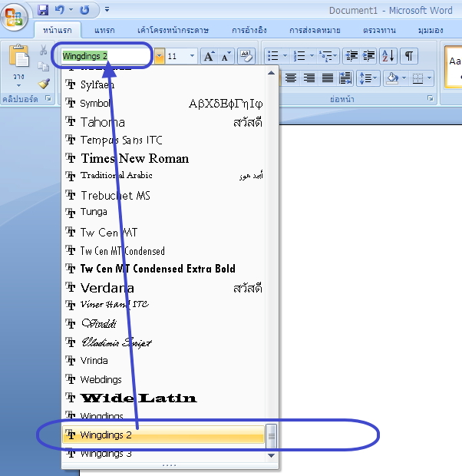Click the Office button orb
Viewport: 462px width, 476px height.
point(14,18)
